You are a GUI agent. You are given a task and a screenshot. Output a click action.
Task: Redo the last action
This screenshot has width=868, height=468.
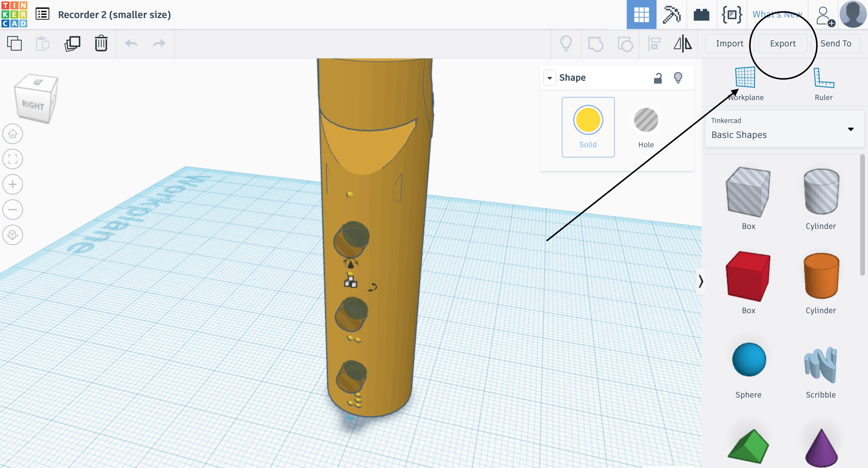point(159,43)
